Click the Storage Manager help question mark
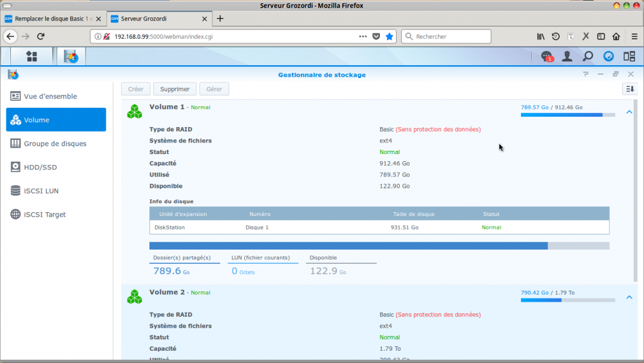The width and height of the screenshot is (644, 363). click(x=585, y=74)
